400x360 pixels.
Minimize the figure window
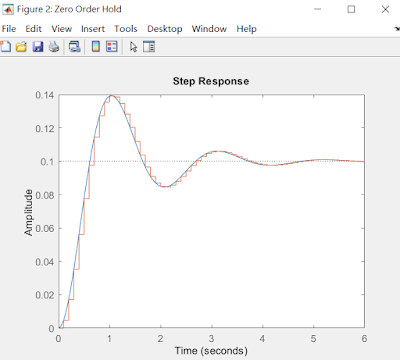(318, 9)
